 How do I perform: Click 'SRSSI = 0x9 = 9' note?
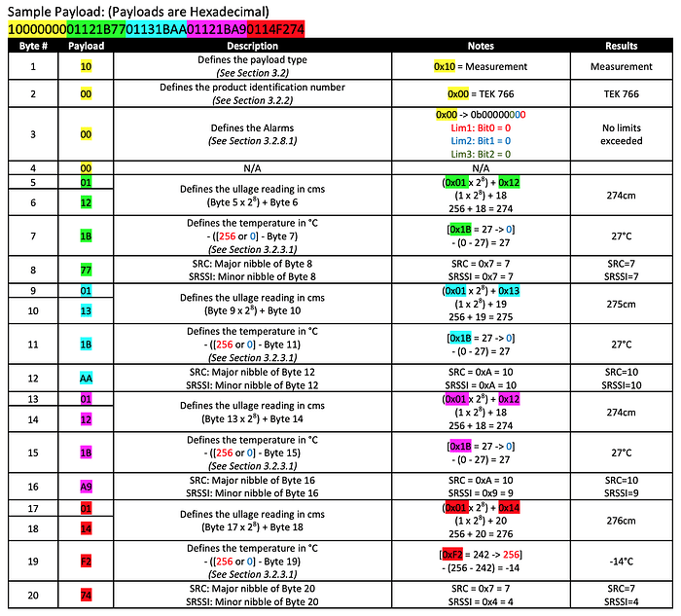pyautogui.click(x=481, y=493)
